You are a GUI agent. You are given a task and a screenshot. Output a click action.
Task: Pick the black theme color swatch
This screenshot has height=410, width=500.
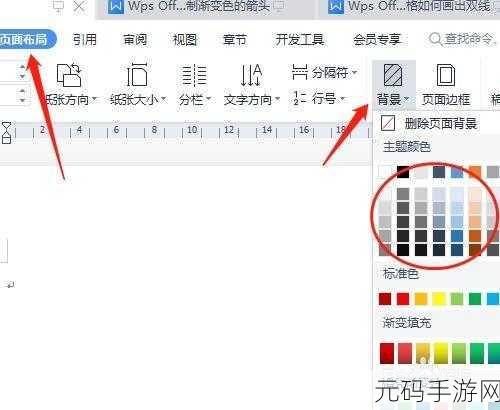(x=403, y=172)
